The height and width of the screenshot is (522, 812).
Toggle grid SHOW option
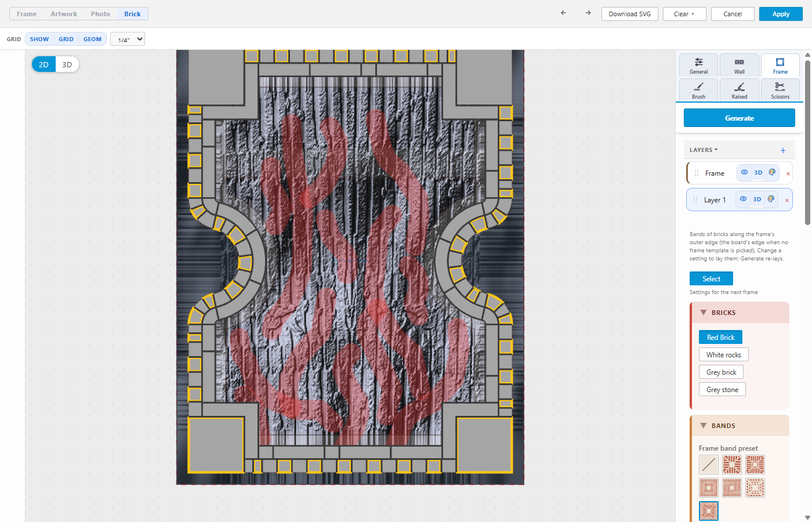pos(39,39)
